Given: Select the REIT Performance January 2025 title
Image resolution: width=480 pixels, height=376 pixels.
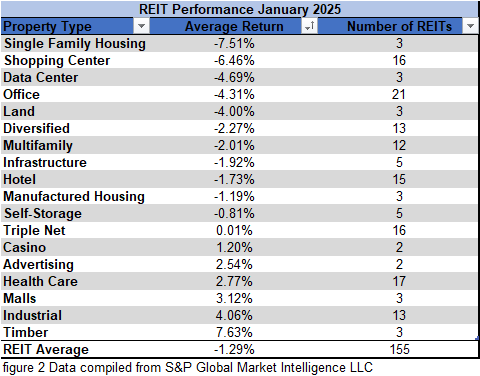Looking at the screenshot, I should [240, 9].
